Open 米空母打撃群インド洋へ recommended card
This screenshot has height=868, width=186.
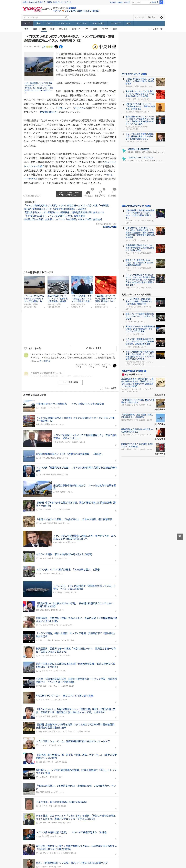tap(58, 292)
